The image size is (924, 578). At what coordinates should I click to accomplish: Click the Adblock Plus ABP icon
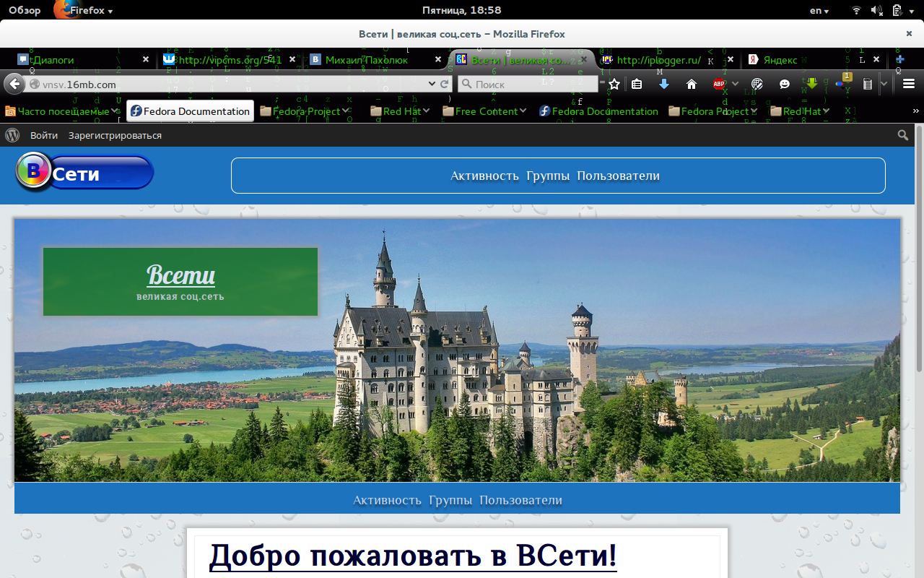pos(719,85)
